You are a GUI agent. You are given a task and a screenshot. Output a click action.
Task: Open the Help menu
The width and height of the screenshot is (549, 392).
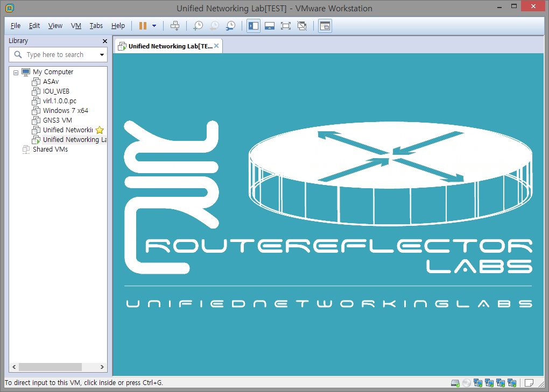pyautogui.click(x=118, y=25)
